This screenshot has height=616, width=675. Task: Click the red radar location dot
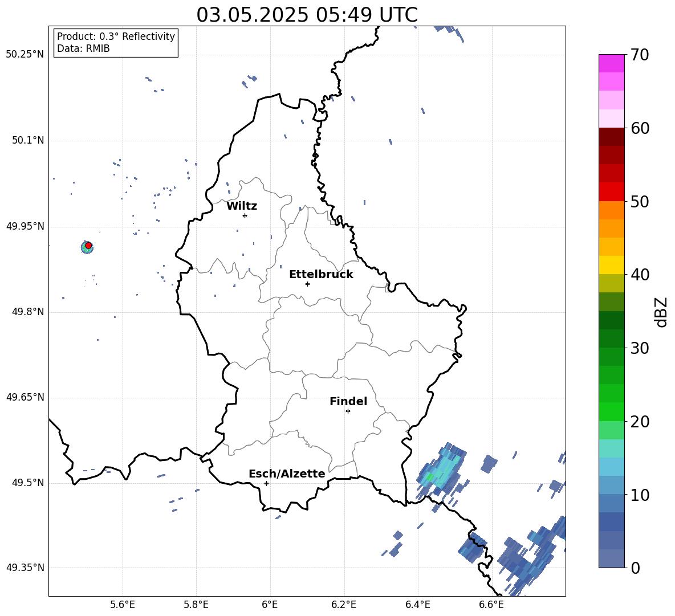[88, 245]
